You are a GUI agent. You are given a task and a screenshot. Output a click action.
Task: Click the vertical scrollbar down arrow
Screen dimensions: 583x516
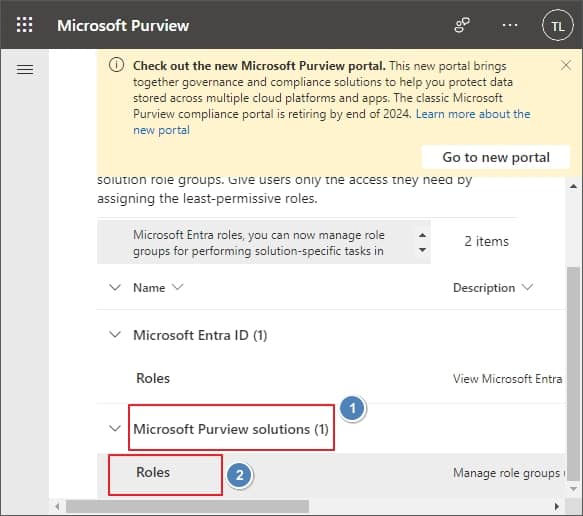[574, 489]
